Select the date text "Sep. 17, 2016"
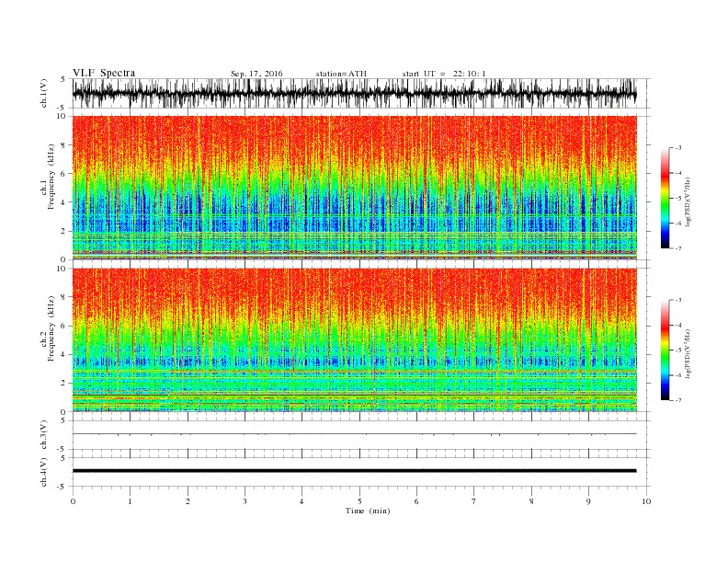Image resolution: width=728 pixels, height=563 pixels. coord(256,74)
